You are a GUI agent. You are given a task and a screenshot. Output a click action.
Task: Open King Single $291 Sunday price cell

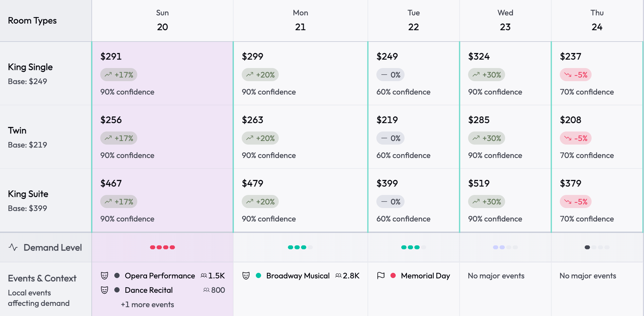pos(162,73)
